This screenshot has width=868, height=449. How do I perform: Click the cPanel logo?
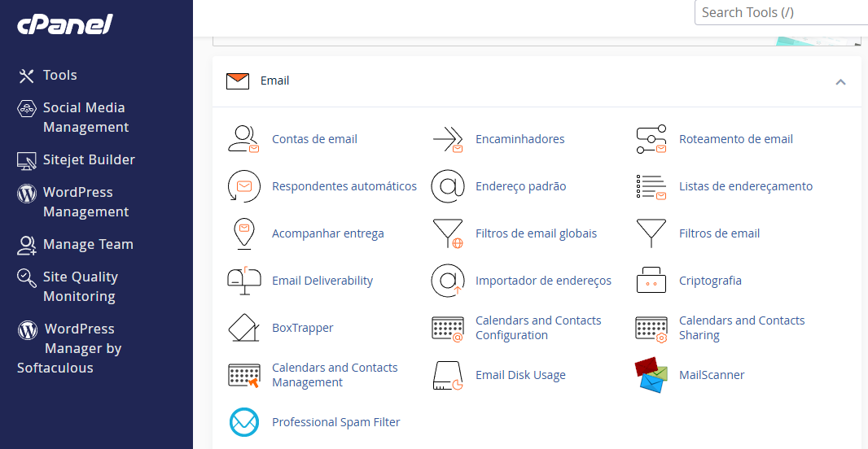(65, 24)
